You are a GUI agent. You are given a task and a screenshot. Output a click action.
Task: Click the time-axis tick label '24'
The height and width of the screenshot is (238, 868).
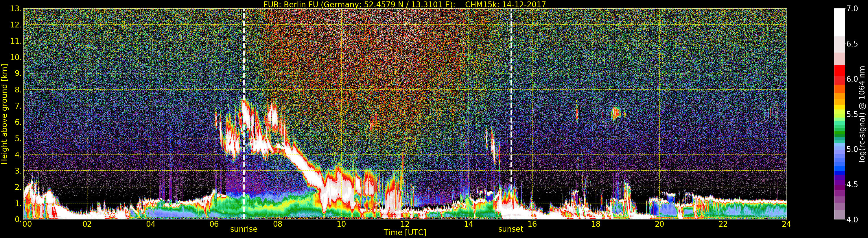(786, 224)
